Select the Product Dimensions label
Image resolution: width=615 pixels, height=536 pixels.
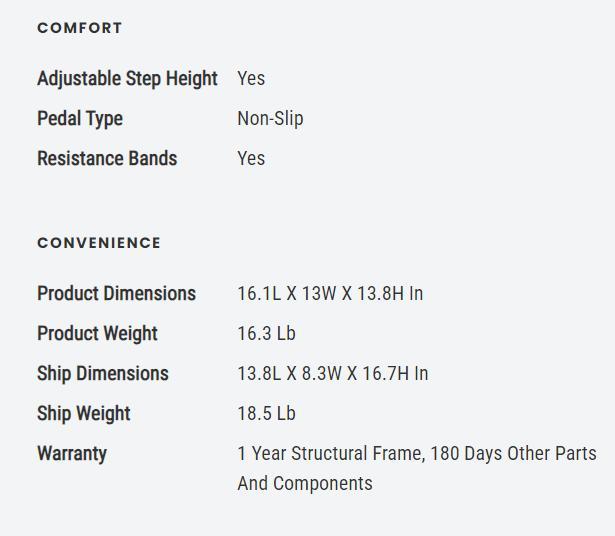pos(116,293)
